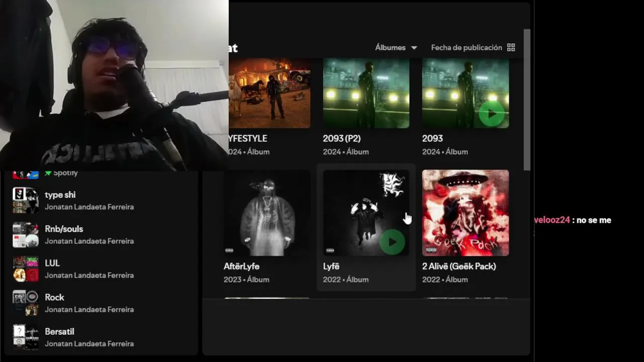
Task: Open the 2093 album cover
Action: coord(465,93)
